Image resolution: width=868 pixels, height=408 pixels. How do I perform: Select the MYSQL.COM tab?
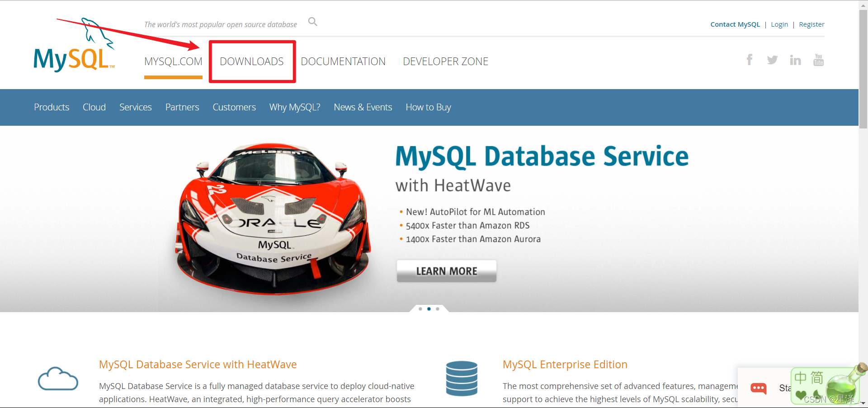tap(173, 62)
